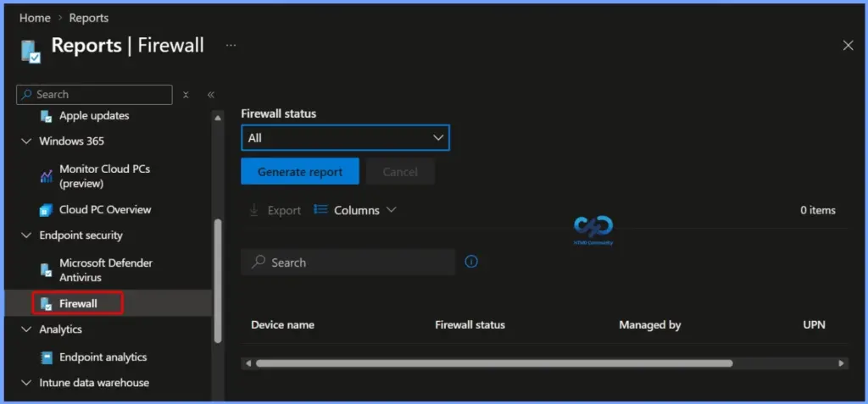
Task: Sort by Managed by column
Action: (x=650, y=325)
